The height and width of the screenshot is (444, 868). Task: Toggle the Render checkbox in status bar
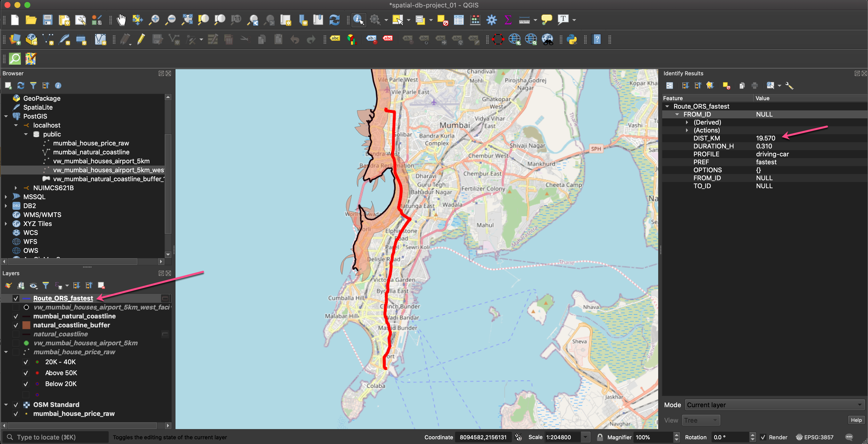click(x=763, y=437)
